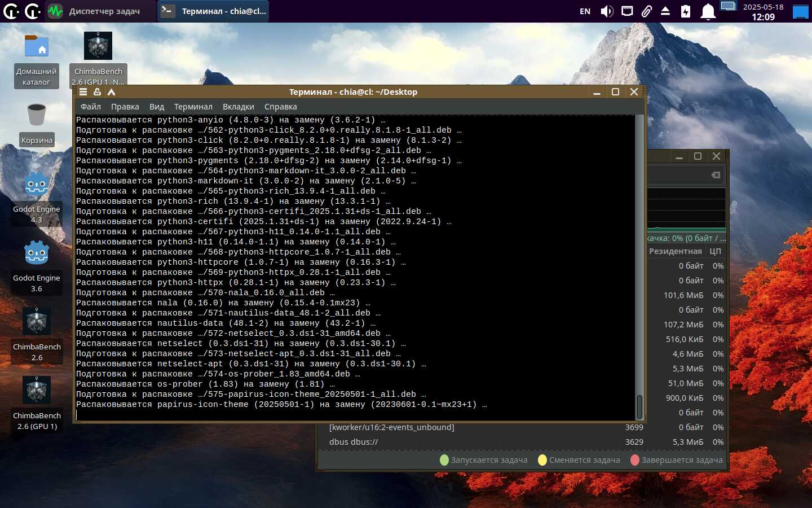Screen dimensions: 812x508
Task: Close the task manager window
Action: 716,156
